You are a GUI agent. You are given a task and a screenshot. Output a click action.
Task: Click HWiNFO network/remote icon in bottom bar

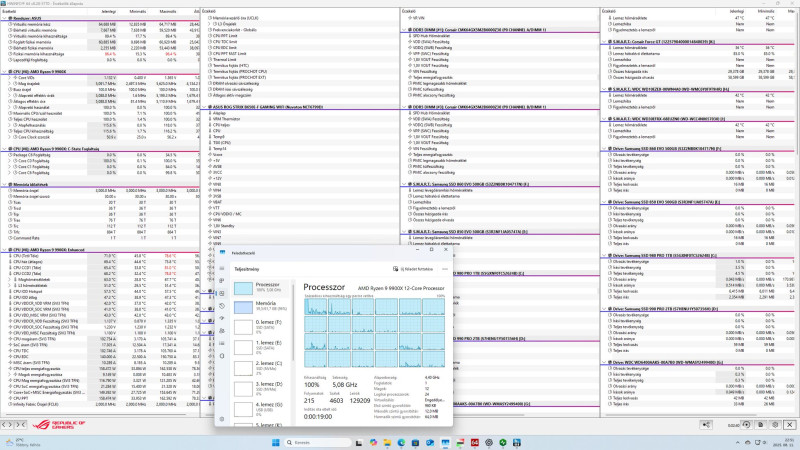(x=706, y=424)
